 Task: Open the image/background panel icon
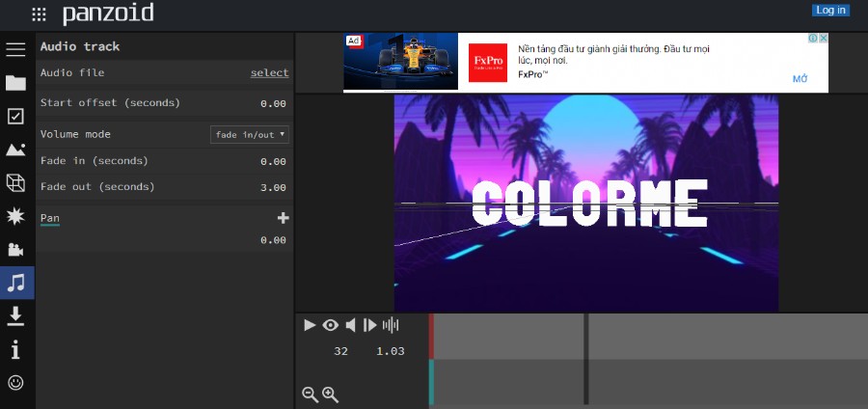point(15,150)
